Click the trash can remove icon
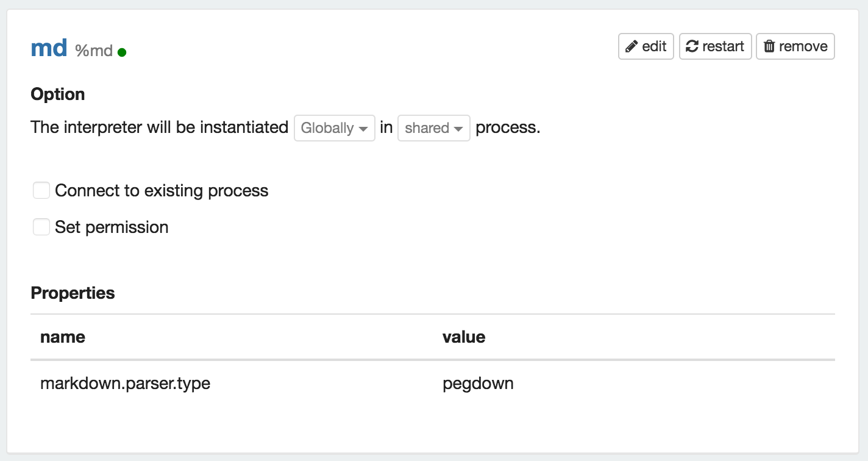Screen dimensions: 868x461 click(x=769, y=46)
